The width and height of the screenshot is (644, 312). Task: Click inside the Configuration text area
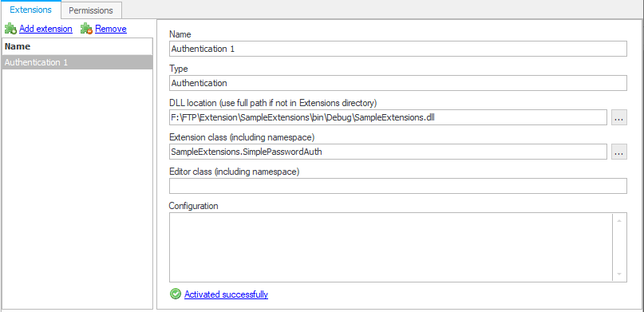(390, 247)
